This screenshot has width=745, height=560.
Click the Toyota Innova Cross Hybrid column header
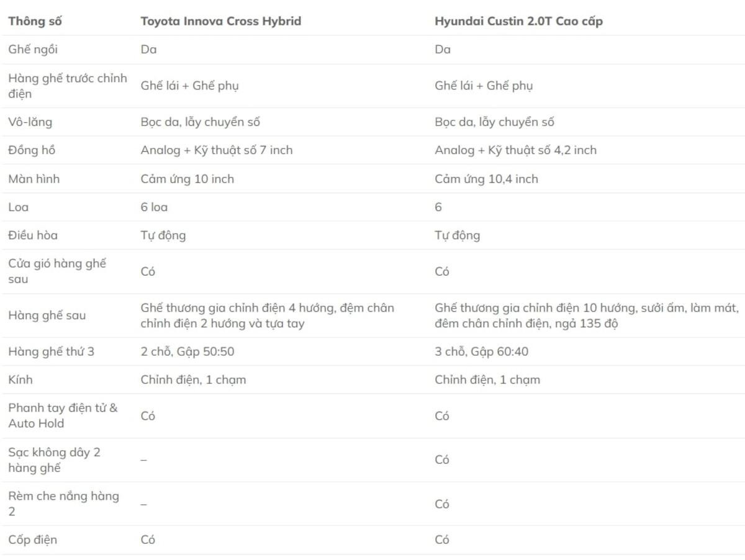220,21
